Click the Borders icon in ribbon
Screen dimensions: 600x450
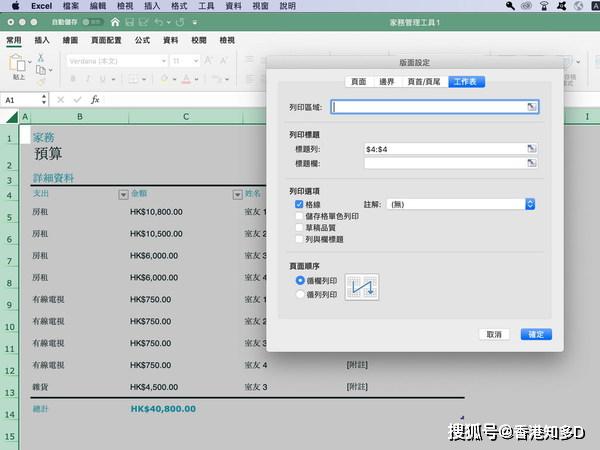point(133,79)
